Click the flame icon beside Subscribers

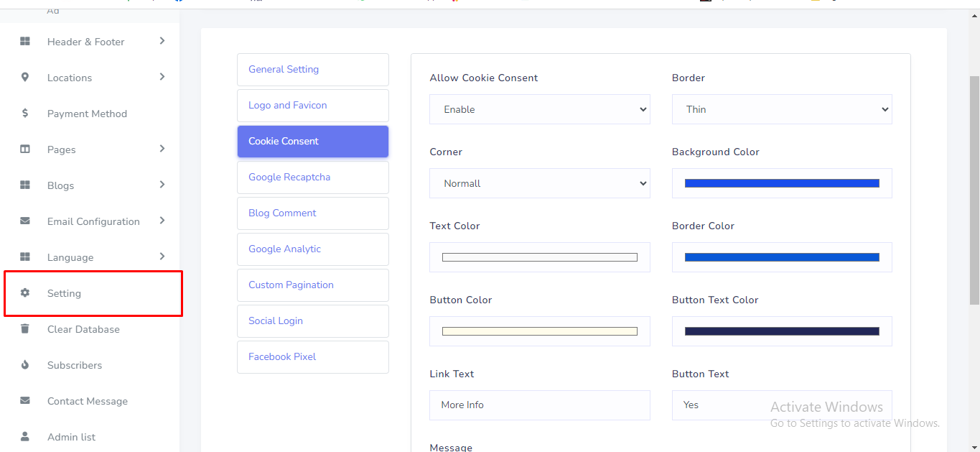click(25, 365)
